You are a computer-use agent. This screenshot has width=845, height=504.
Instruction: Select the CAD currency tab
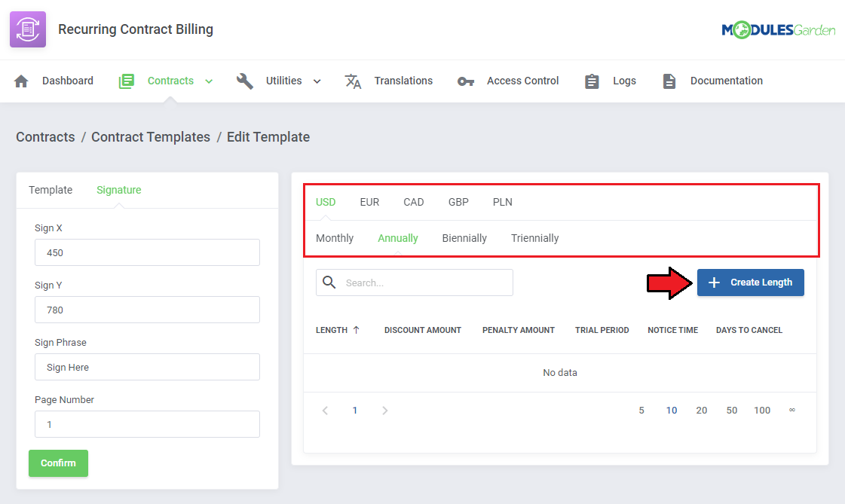tap(413, 202)
